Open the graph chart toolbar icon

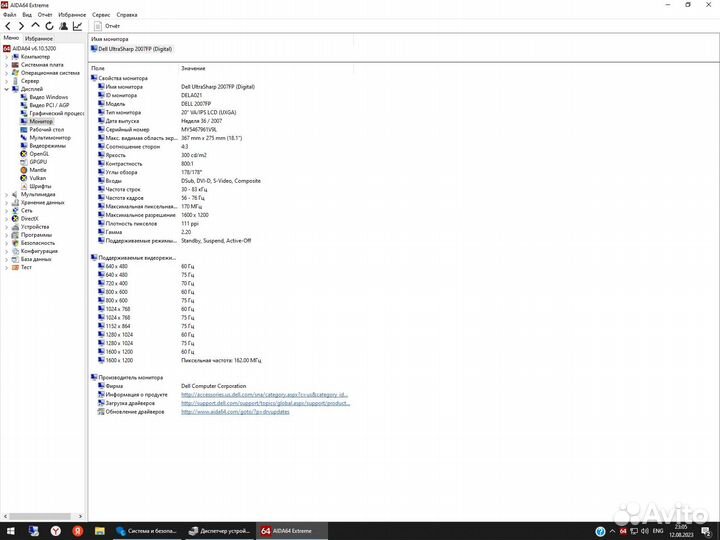coord(77,26)
